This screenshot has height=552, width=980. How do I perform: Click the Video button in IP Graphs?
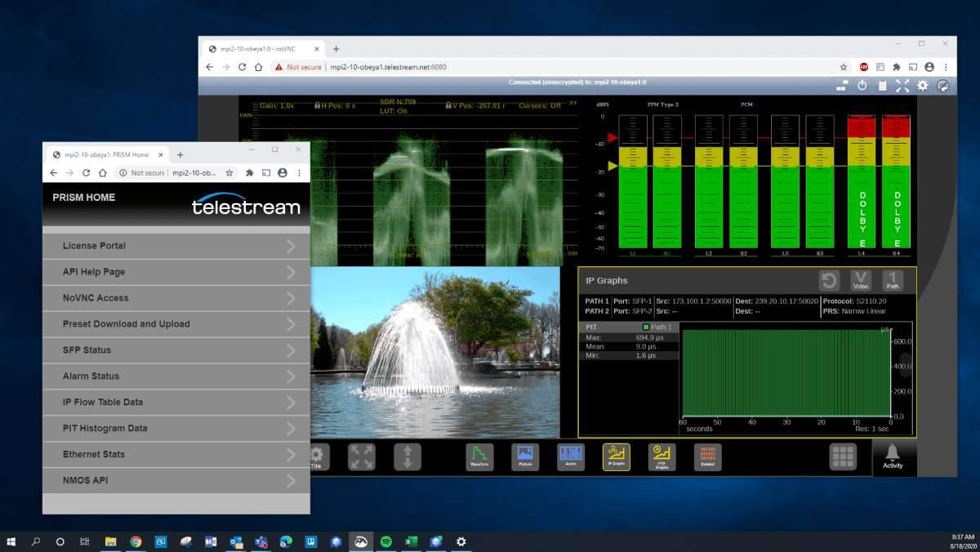pyautogui.click(x=861, y=281)
